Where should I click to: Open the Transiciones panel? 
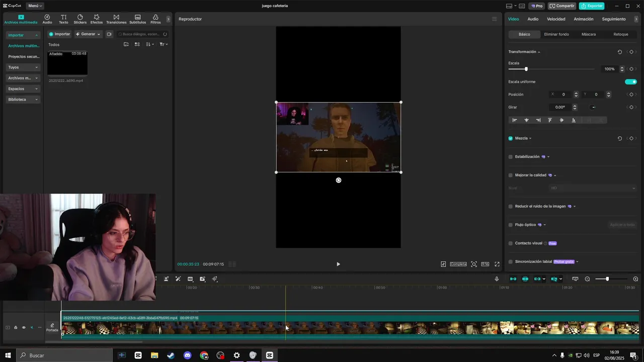[x=116, y=19]
